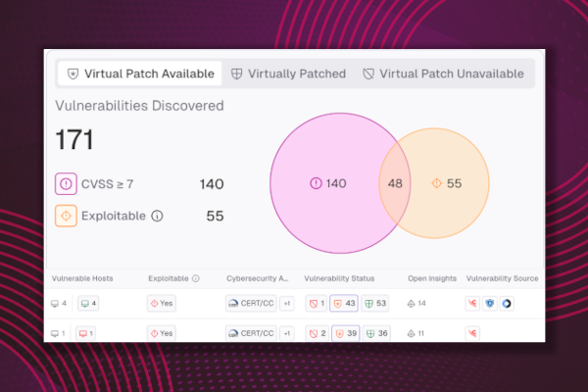Click the total count 171
Screen dimensions: 588x392
[x=74, y=139]
